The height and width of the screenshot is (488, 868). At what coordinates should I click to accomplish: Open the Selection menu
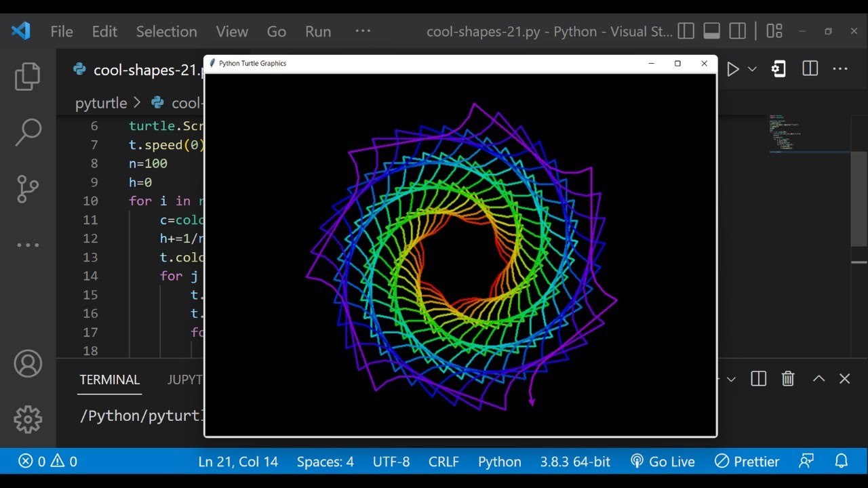(166, 31)
